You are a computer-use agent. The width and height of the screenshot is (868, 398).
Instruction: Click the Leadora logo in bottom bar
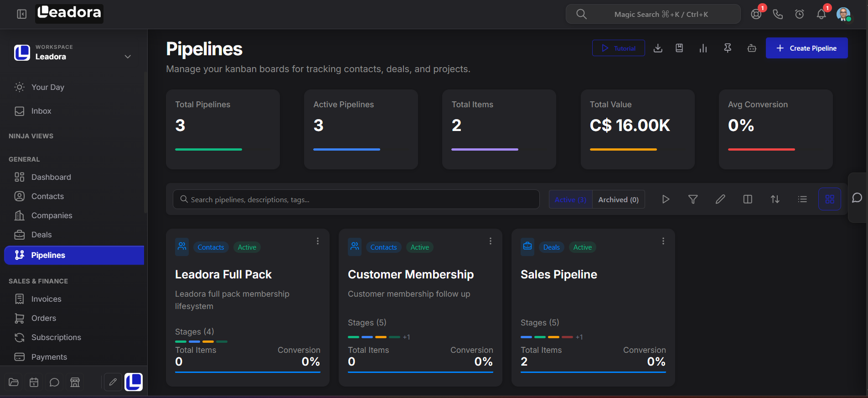(x=134, y=382)
